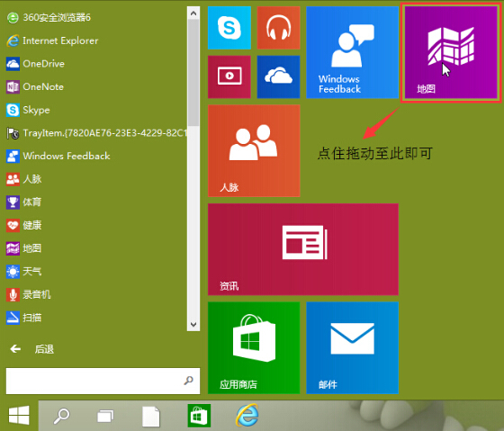This screenshot has height=431, width=504.
Task: Open the blank document taskbar icon
Action: (151, 417)
